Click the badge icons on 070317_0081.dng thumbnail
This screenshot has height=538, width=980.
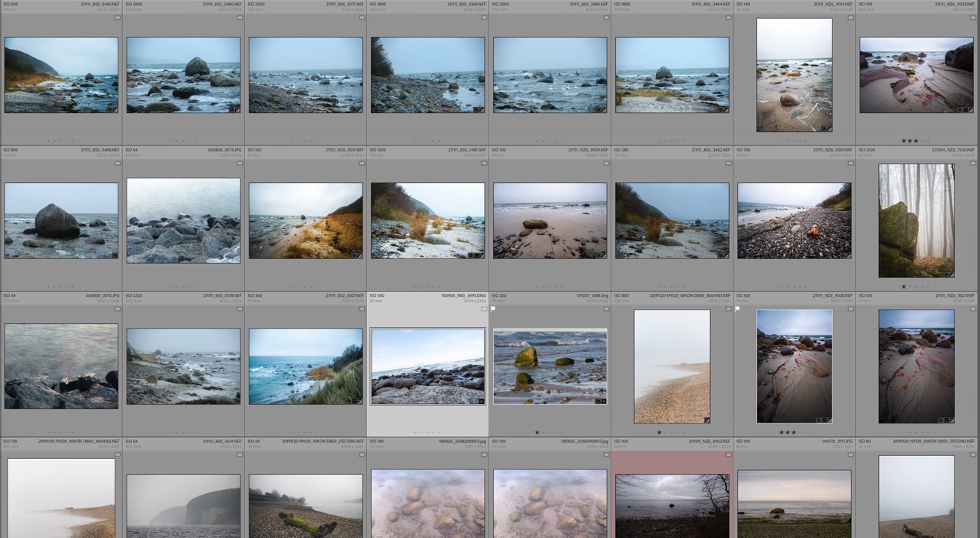pyautogui.click(x=600, y=402)
